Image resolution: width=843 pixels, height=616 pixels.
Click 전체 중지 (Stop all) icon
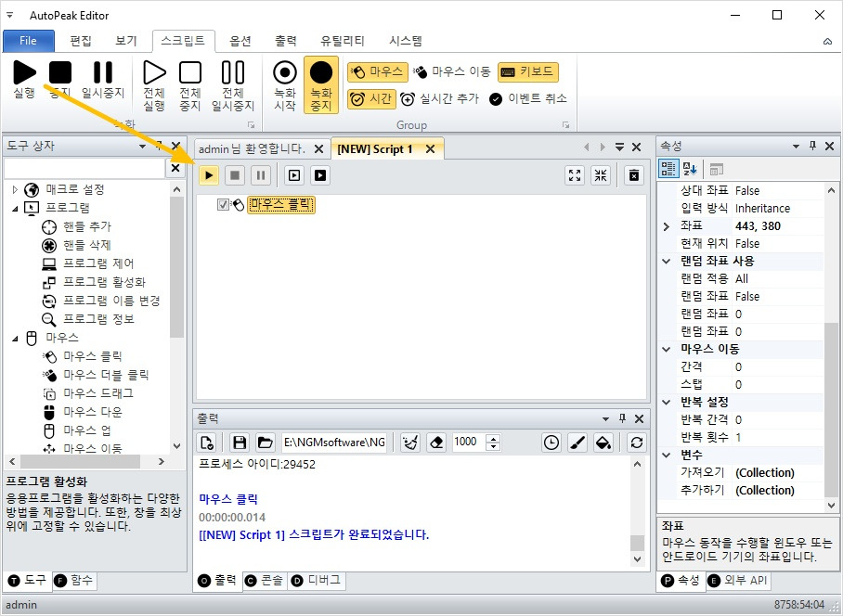(190, 72)
